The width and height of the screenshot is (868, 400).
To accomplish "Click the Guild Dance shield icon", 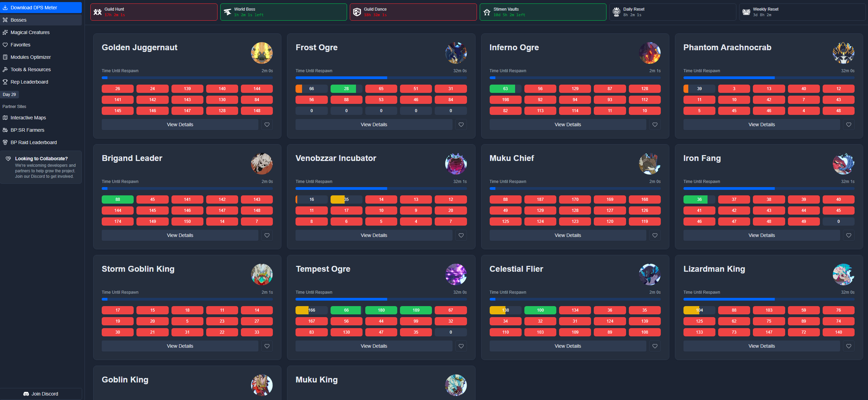I will [x=357, y=12].
